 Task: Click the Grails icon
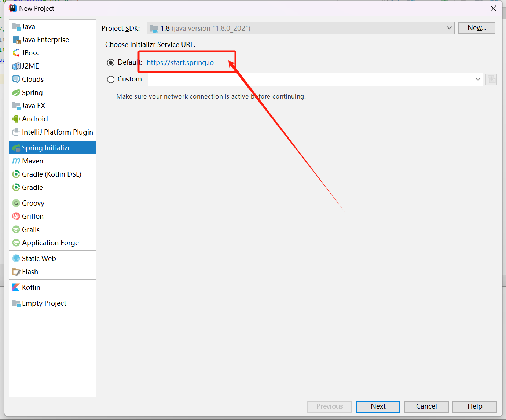(x=16, y=229)
